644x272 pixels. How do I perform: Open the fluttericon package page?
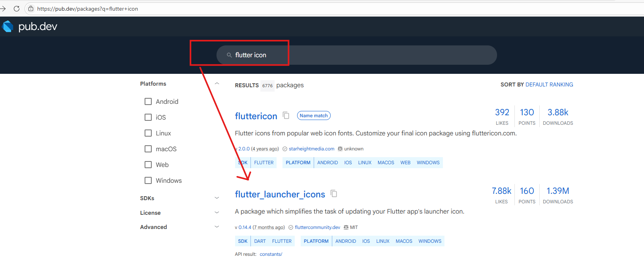(256, 116)
